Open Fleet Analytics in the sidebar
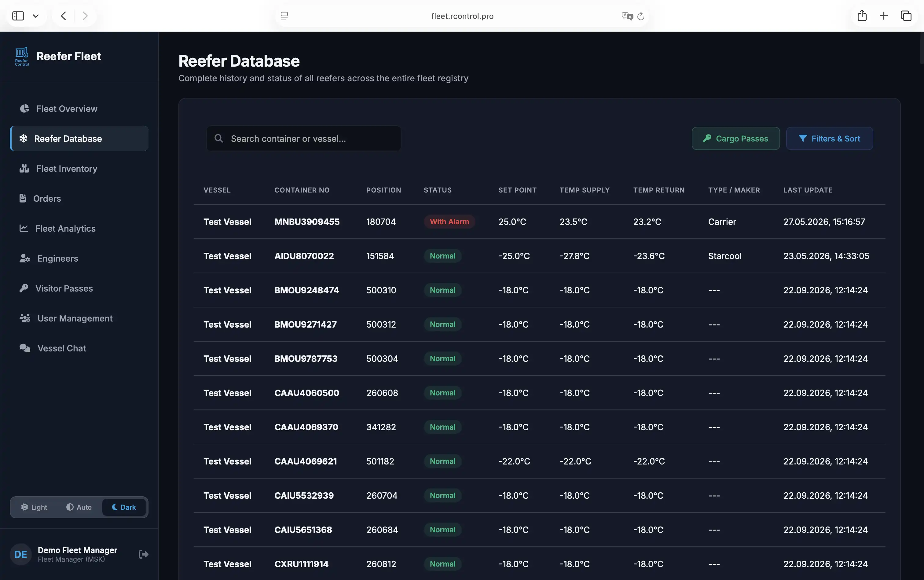924x580 pixels. point(79,228)
